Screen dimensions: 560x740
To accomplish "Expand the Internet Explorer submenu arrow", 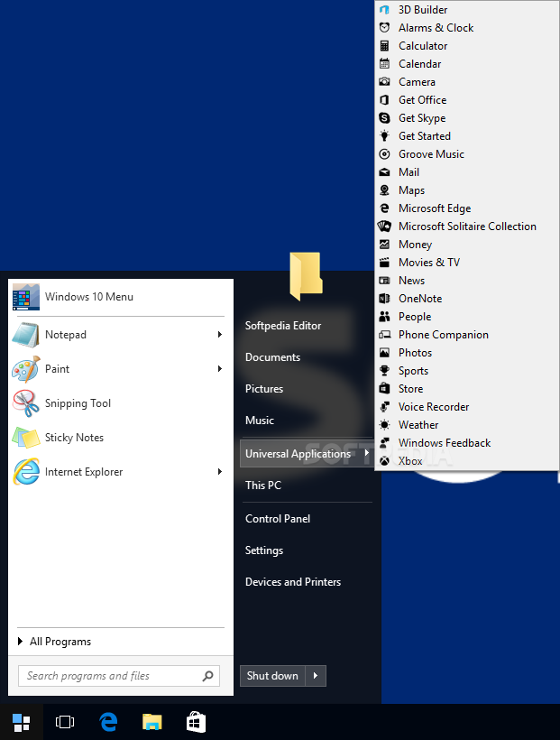I will (x=220, y=471).
